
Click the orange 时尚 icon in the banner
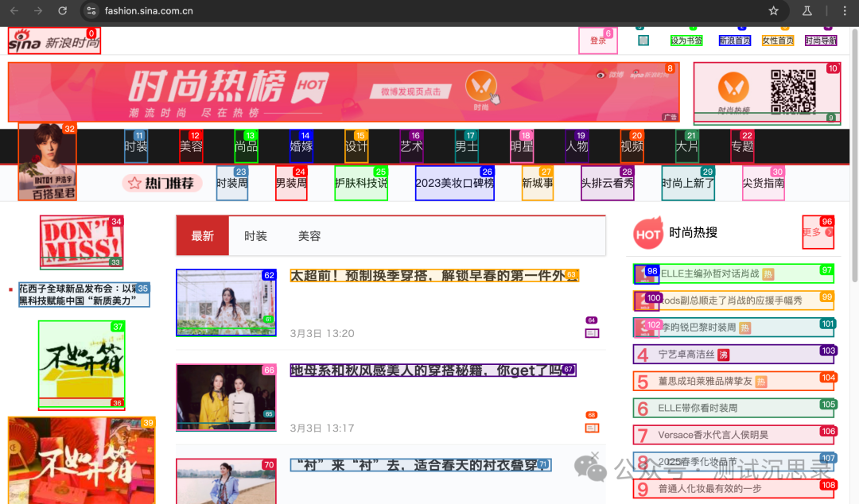pyautogui.click(x=481, y=87)
